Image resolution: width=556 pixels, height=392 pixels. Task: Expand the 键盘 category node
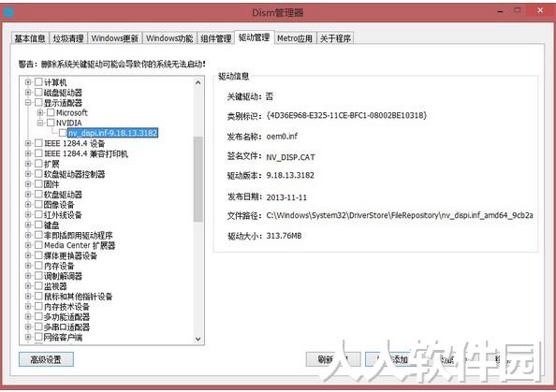click(x=28, y=225)
